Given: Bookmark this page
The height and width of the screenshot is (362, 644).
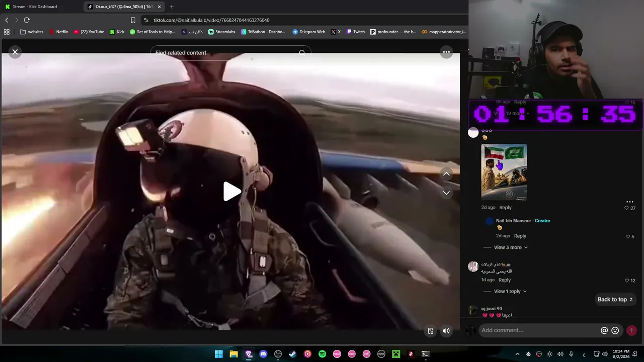Looking at the screenshot, I should click(133, 20).
